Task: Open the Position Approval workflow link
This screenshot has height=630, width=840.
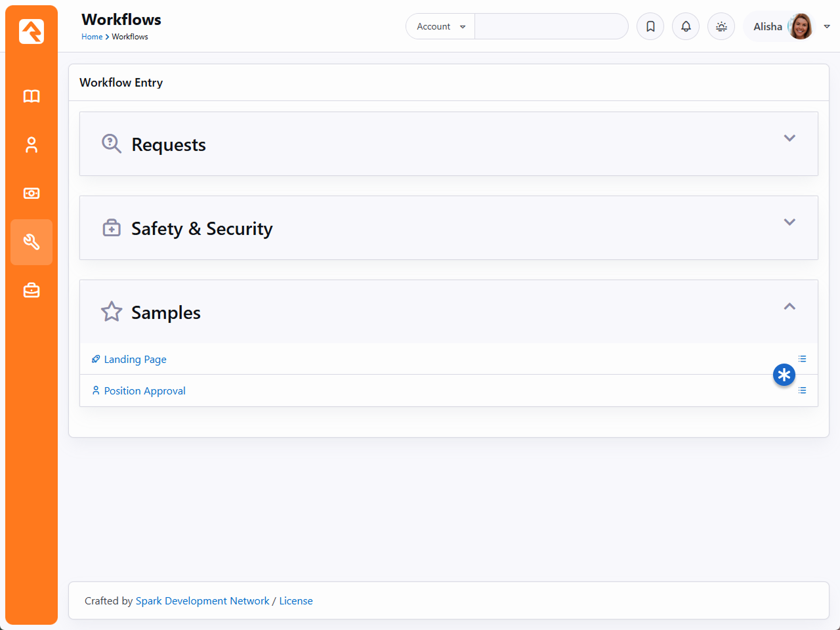Action: [x=144, y=391]
